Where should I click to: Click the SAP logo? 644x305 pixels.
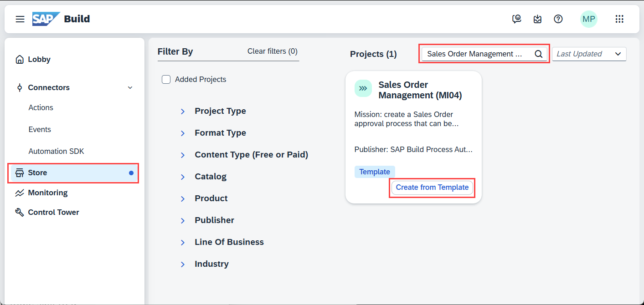pyautogui.click(x=46, y=19)
